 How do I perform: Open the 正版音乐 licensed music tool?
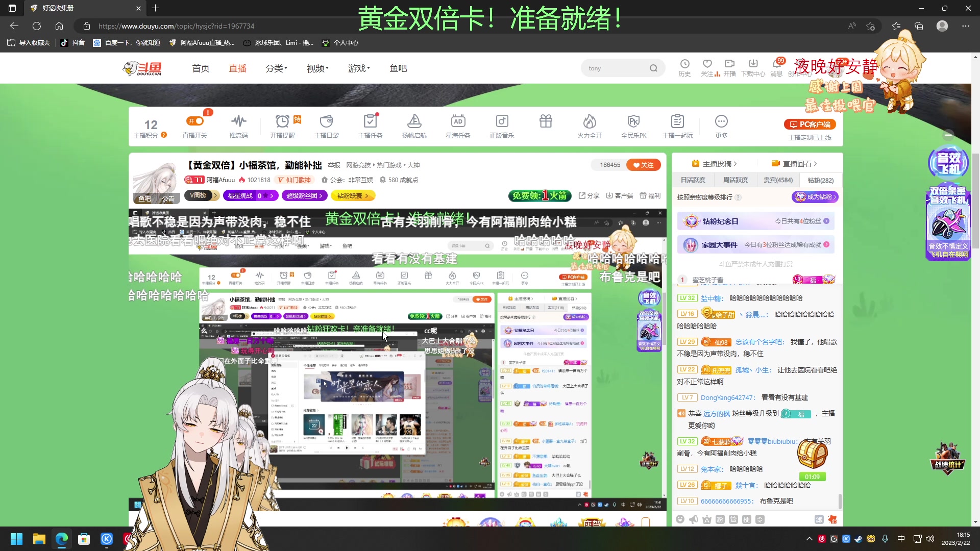pyautogui.click(x=502, y=126)
